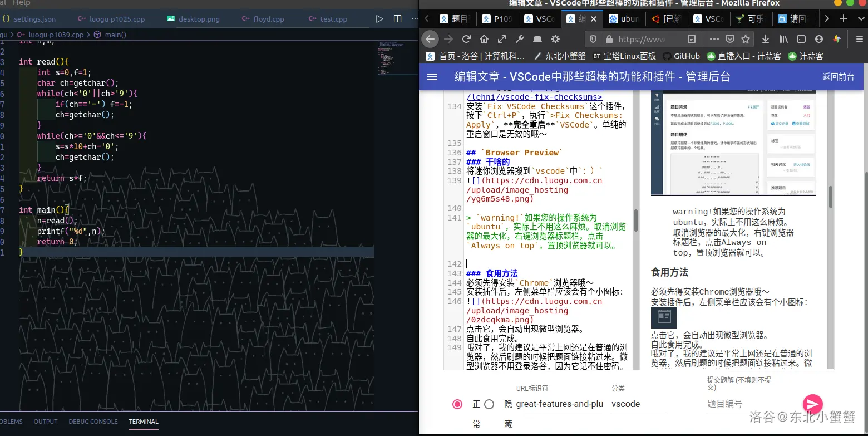
Task: Click the gear icon in Firefox toolbar
Action: (555, 39)
